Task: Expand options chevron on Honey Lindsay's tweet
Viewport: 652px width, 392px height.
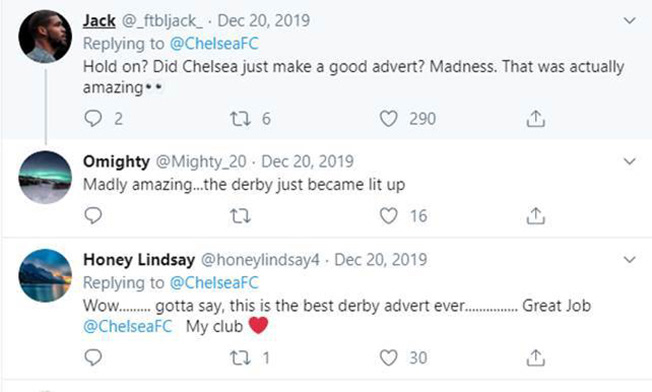Action: tap(630, 260)
